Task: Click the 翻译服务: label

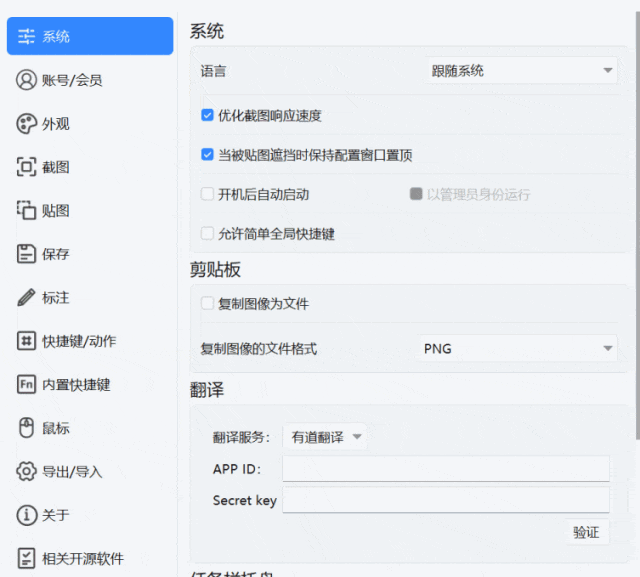Action: click(241, 437)
